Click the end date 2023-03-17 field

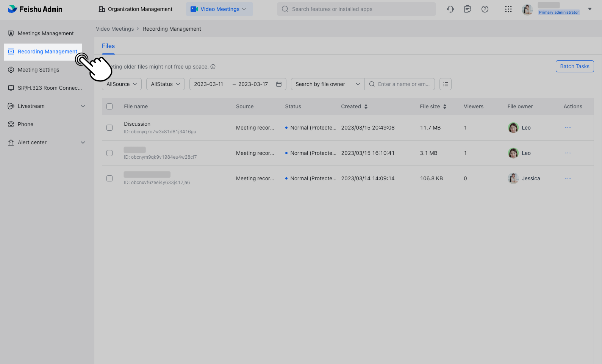point(253,84)
